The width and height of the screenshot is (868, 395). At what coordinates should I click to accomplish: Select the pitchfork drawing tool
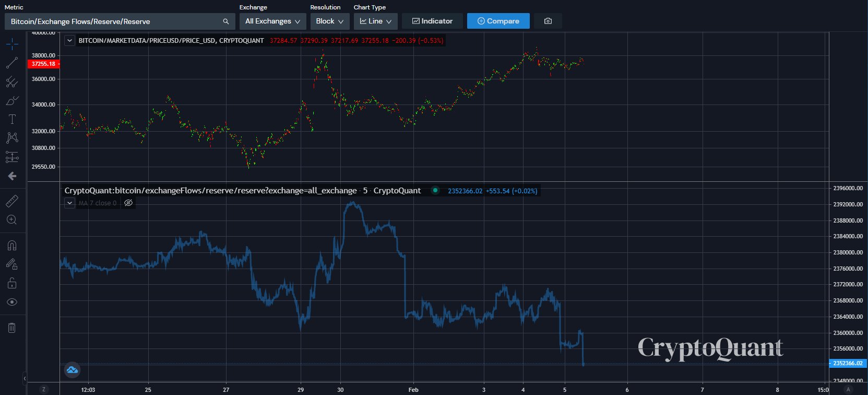[x=12, y=82]
